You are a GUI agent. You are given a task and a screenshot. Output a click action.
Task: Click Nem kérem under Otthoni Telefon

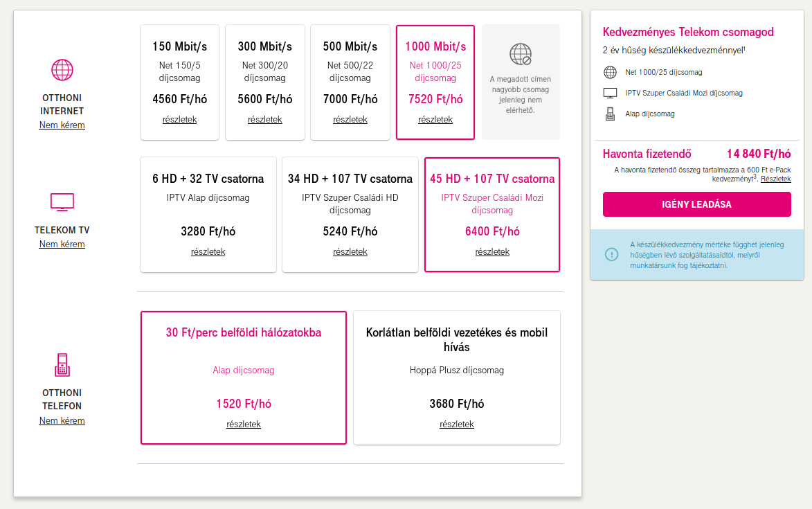coord(62,420)
